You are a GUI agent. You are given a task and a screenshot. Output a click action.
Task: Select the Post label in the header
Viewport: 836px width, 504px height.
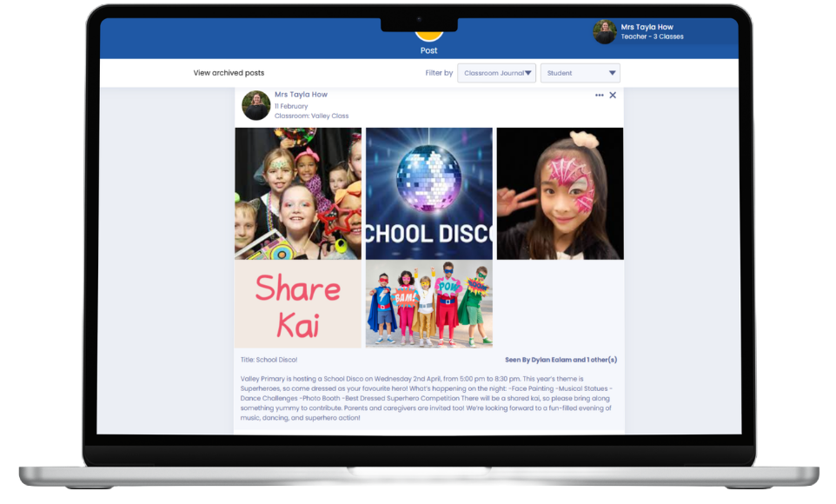[428, 51]
